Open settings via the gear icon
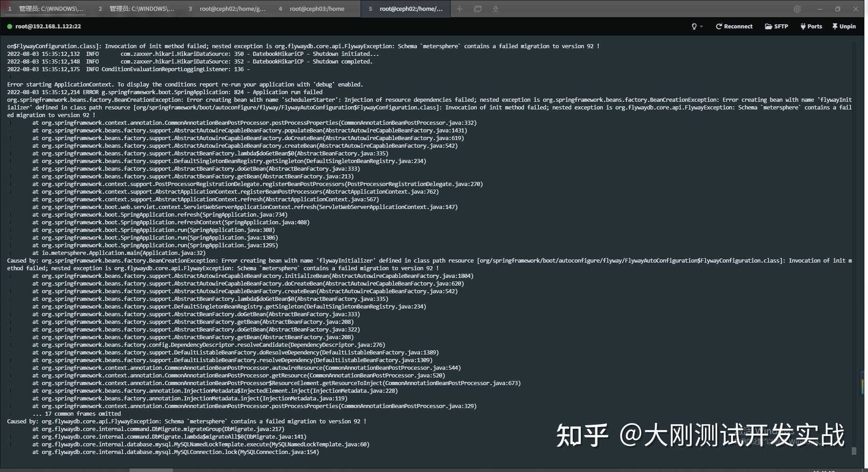 (797, 9)
